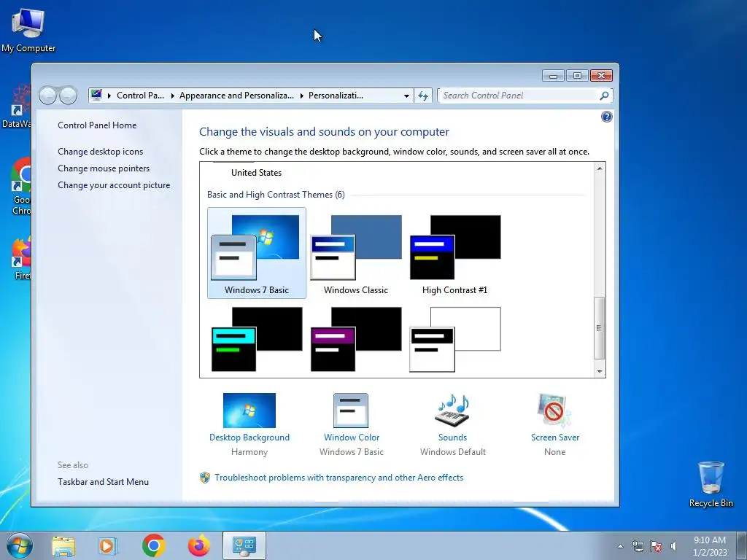Select the cyan-titled high contrast black theme
This screenshot has height=560, width=747.
pos(257,339)
